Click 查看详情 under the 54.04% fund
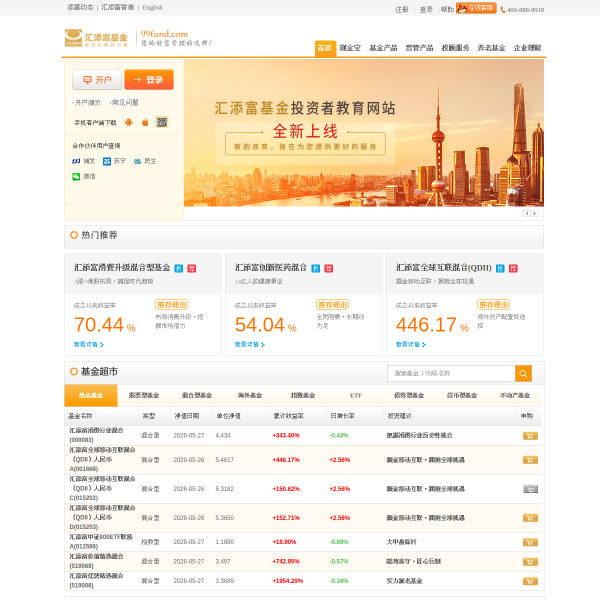Image resolution: width=600 pixels, height=600 pixels. tap(249, 345)
